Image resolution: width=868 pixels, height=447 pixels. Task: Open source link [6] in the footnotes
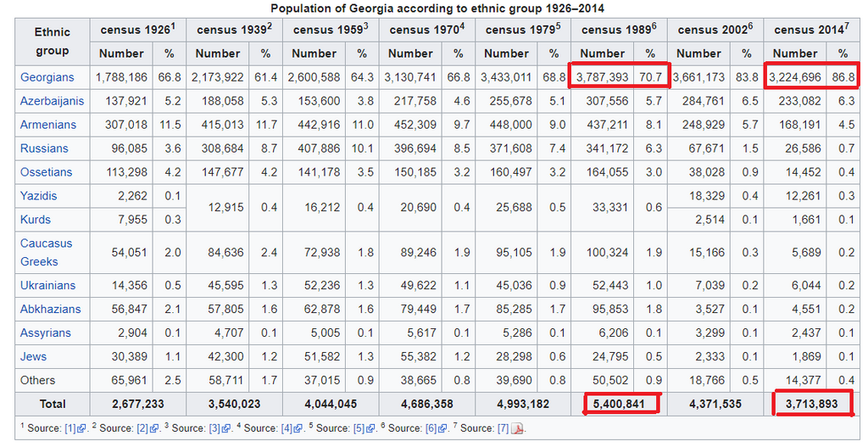pos(431,428)
